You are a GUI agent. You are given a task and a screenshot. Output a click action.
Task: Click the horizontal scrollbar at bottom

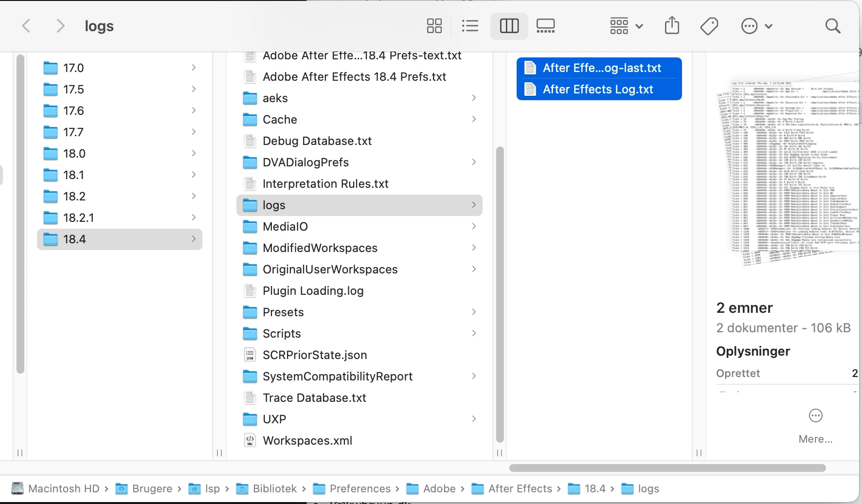[x=667, y=468]
